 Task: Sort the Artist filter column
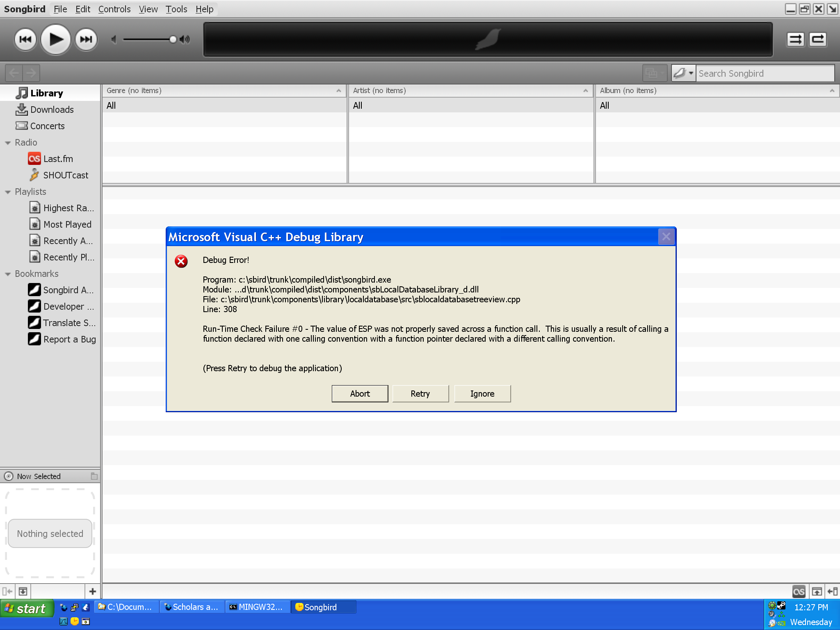471,91
